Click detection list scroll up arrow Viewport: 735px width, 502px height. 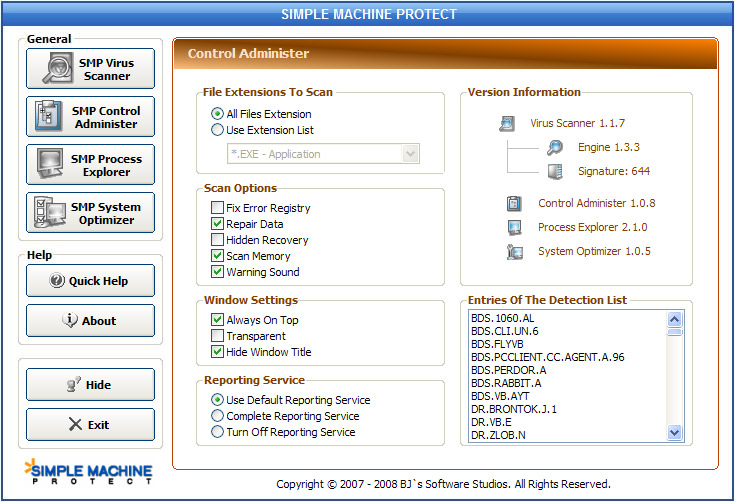[x=675, y=320]
